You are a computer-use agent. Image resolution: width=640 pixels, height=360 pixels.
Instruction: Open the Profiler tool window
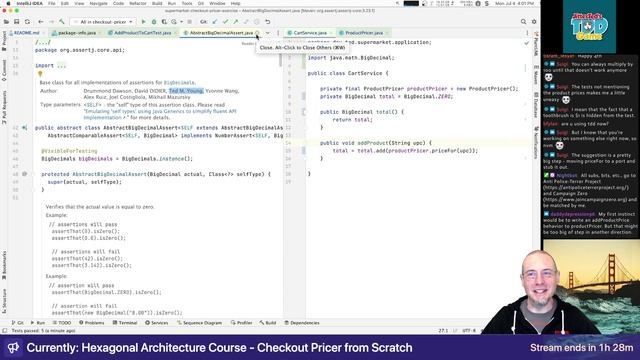click(x=241, y=322)
